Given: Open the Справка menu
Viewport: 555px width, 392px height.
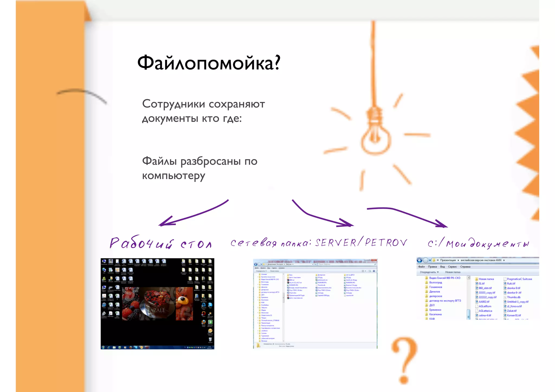Looking at the screenshot, I should pos(465,267).
